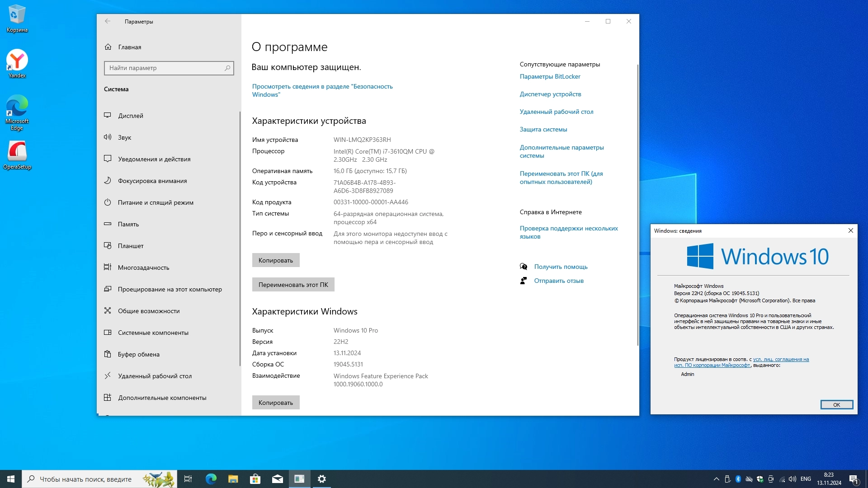
Task: Open Multitasking (Многозадачность) settings
Action: (x=143, y=267)
